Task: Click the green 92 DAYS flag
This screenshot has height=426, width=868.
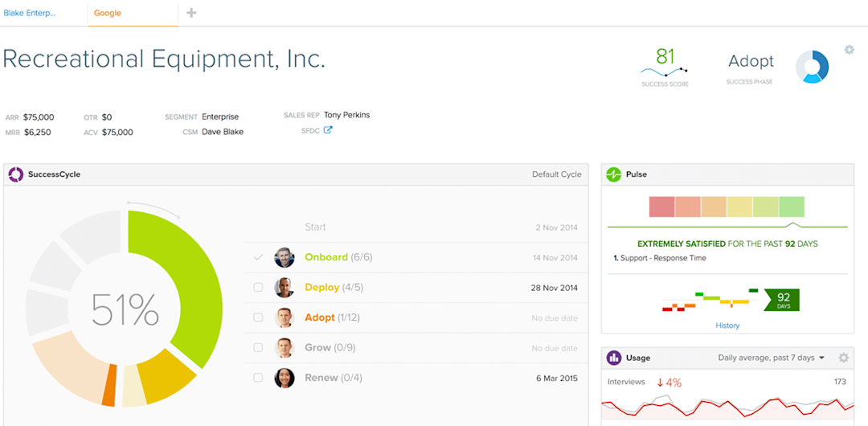Action: (x=782, y=300)
